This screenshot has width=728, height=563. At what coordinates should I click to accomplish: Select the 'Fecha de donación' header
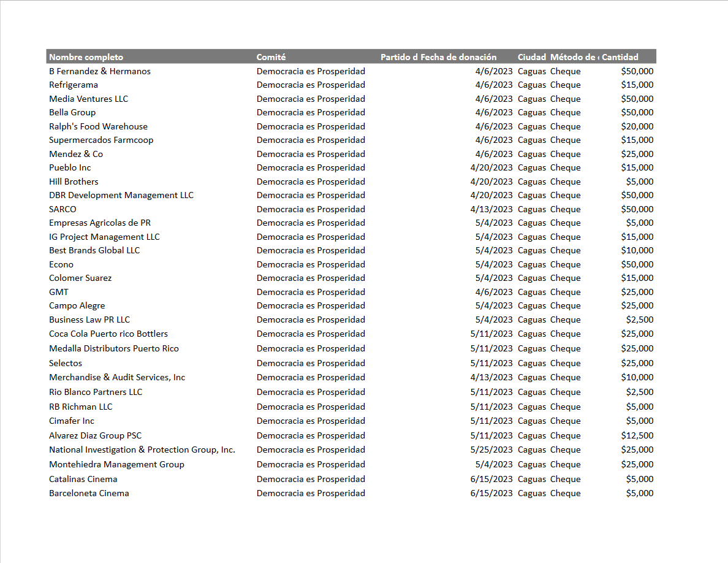[x=458, y=57]
